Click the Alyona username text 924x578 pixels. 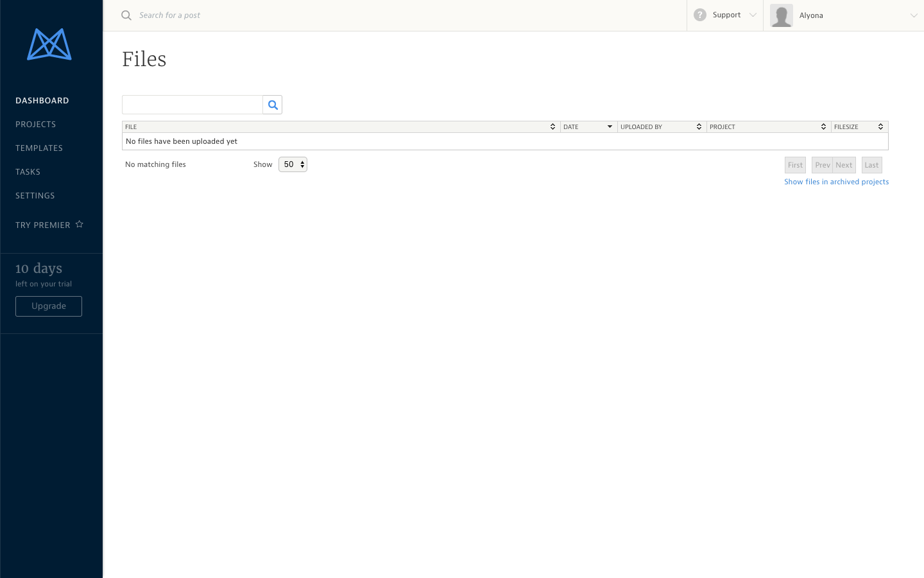point(811,15)
